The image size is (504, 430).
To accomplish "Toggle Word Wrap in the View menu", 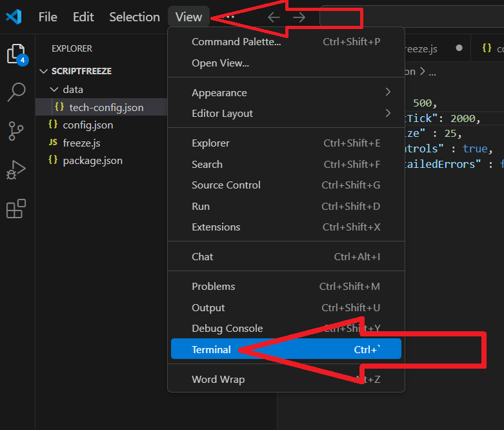I will pyautogui.click(x=286, y=379).
